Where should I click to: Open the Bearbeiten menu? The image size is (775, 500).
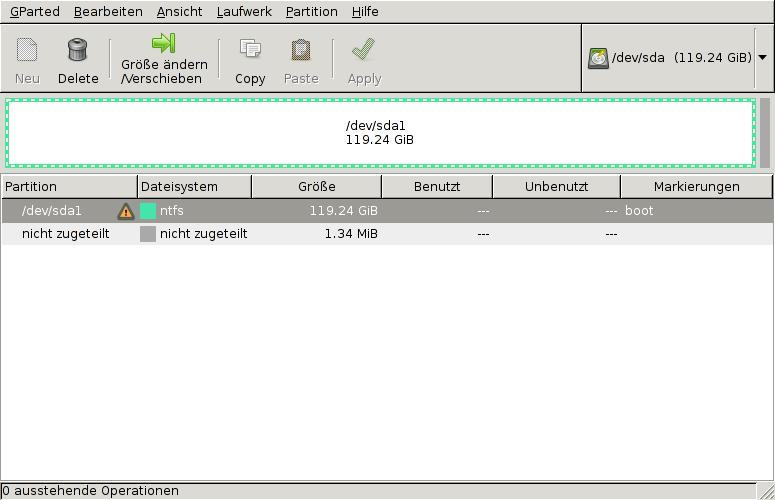coord(108,11)
